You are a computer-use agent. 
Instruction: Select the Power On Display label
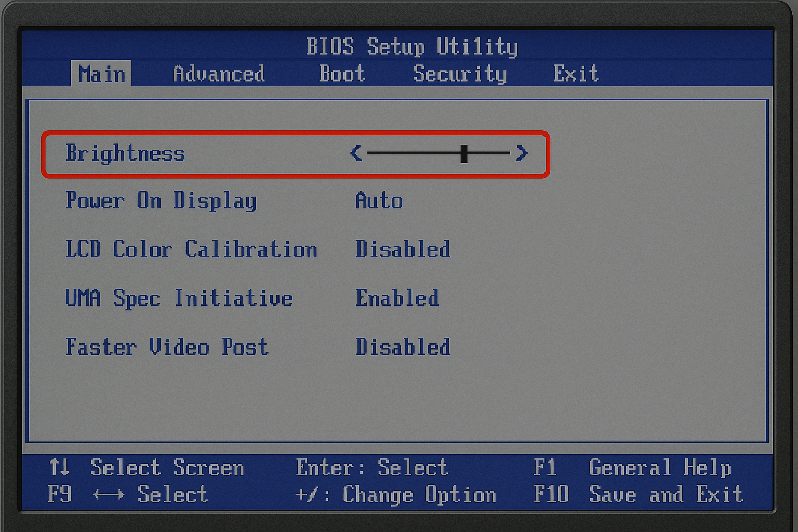click(x=161, y=201)
